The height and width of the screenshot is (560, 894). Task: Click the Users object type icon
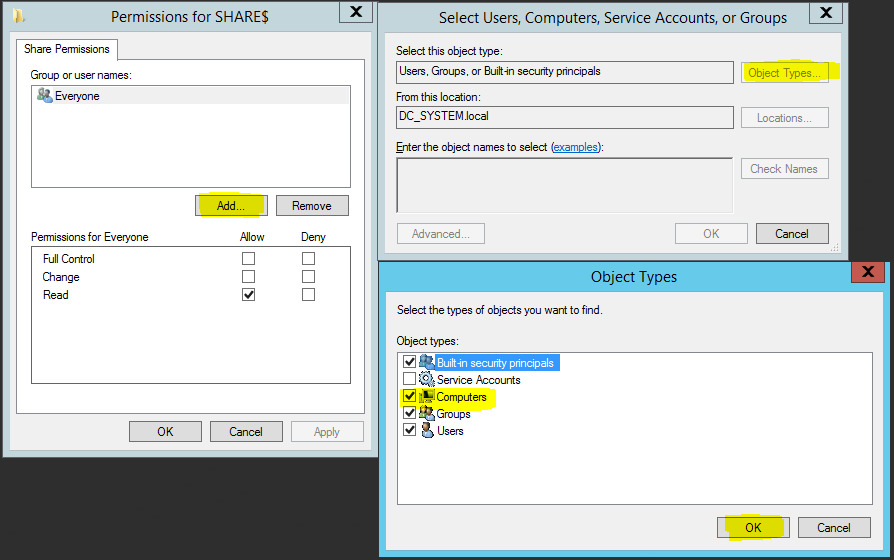(x=426, y=431)
